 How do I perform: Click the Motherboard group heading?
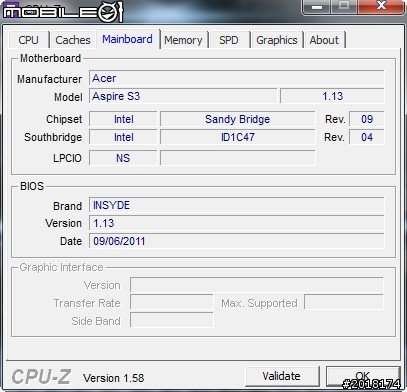click(x=50, y=58)
